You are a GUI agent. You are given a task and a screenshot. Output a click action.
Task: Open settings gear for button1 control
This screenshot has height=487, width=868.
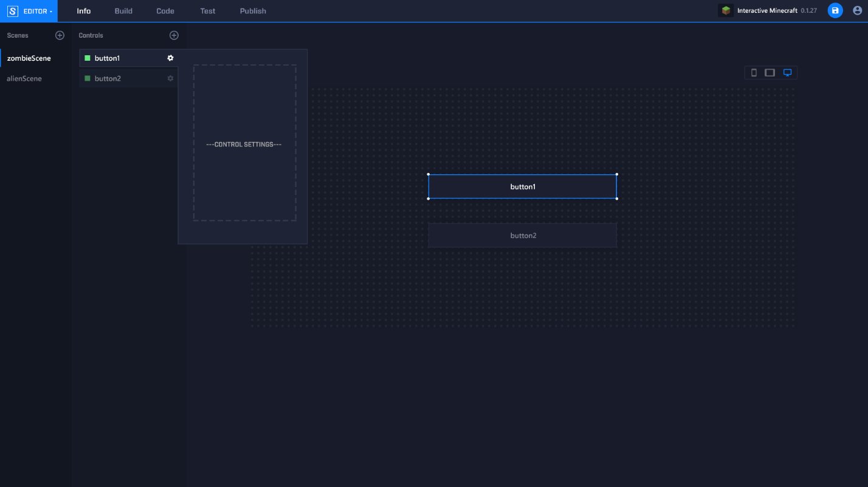[x=170, y=58]
